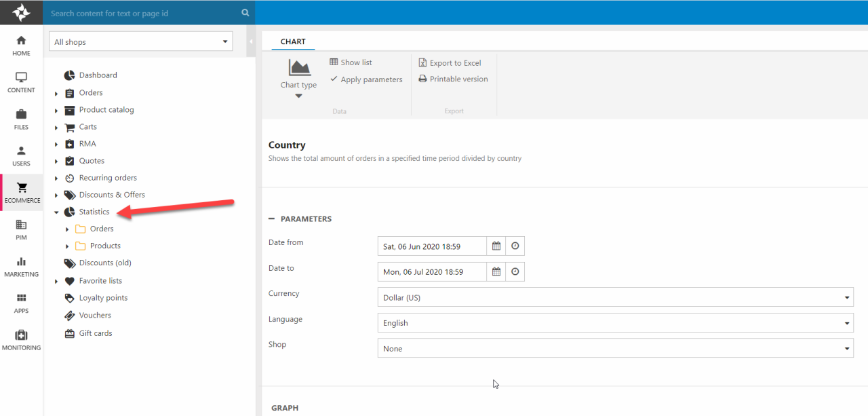Click the search magnifier icon
The height and width of the screenshot is (416, 868).
[x=245, y=13]
